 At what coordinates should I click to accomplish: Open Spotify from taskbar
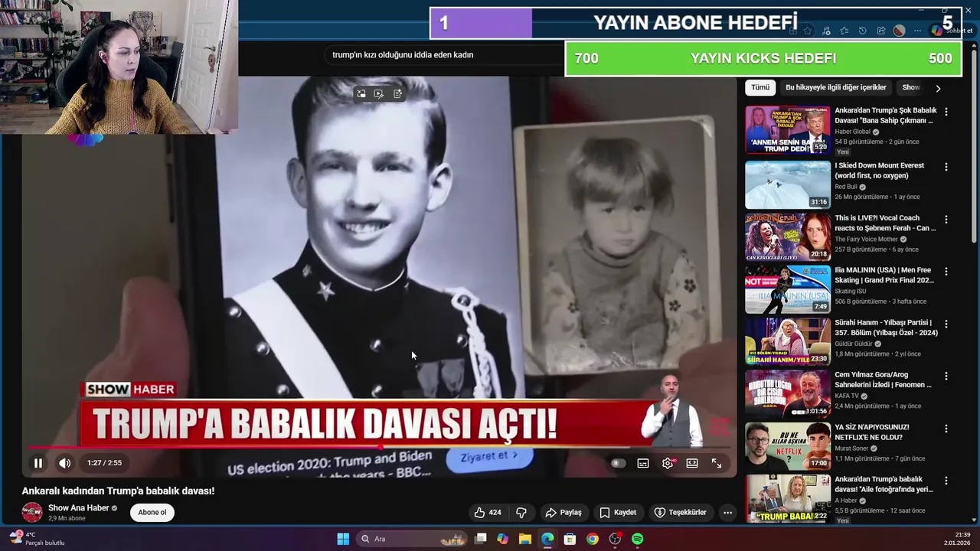tap(637, 539)
